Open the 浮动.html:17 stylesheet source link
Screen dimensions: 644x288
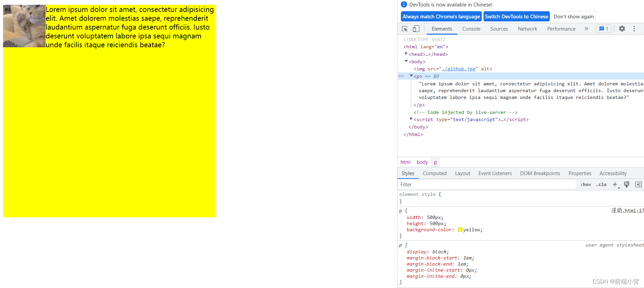[x=627, y=210]
